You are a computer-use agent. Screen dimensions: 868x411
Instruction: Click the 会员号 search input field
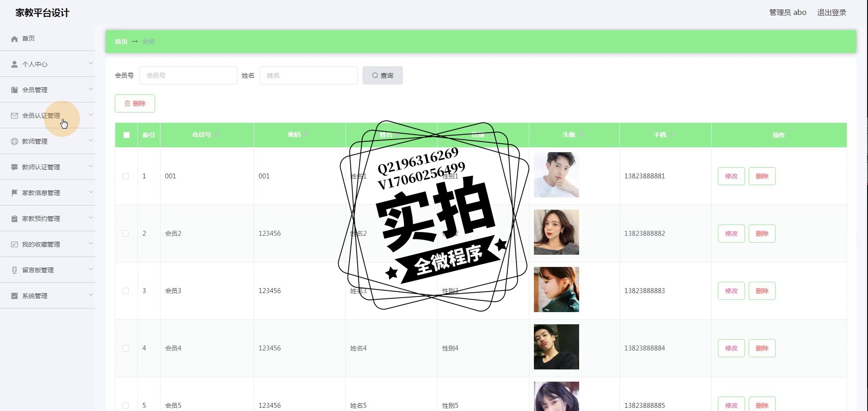188,75
